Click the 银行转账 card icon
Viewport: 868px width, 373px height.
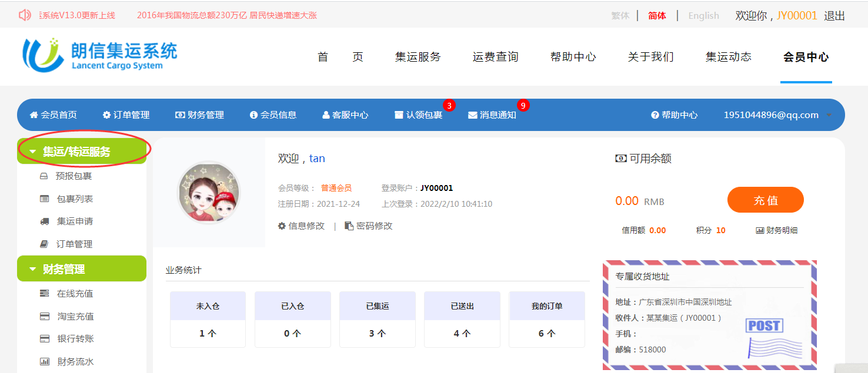pos(44,339)
